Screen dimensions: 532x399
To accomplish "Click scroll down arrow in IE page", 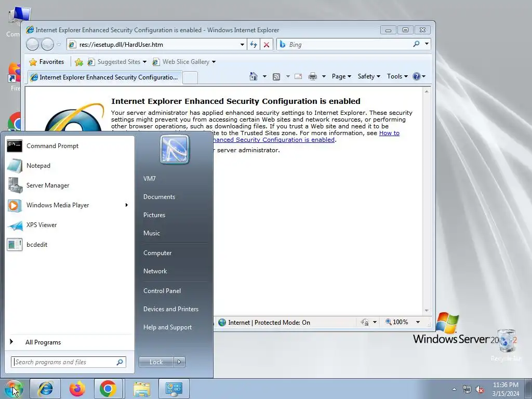I will pyautogui.click(x=427, y=311).
